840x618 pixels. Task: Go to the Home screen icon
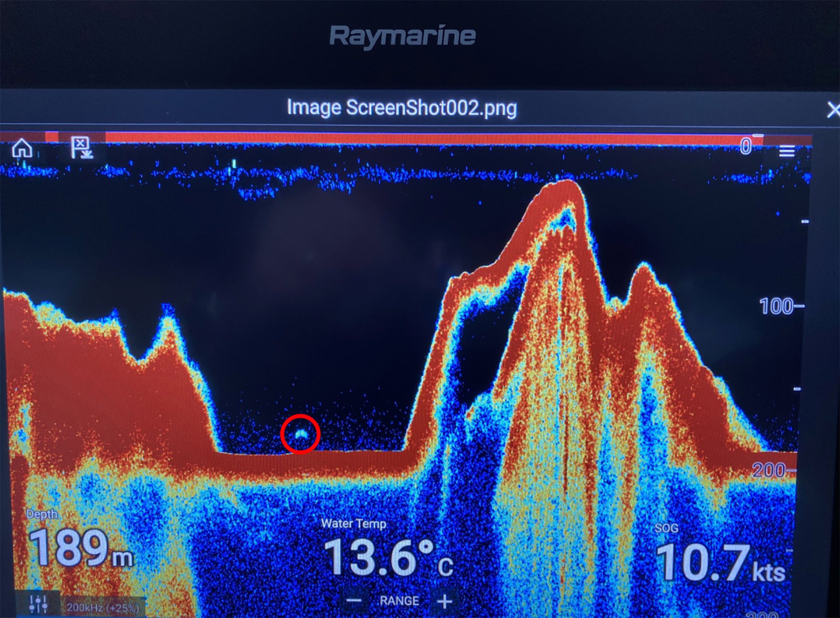coord(22,148)
